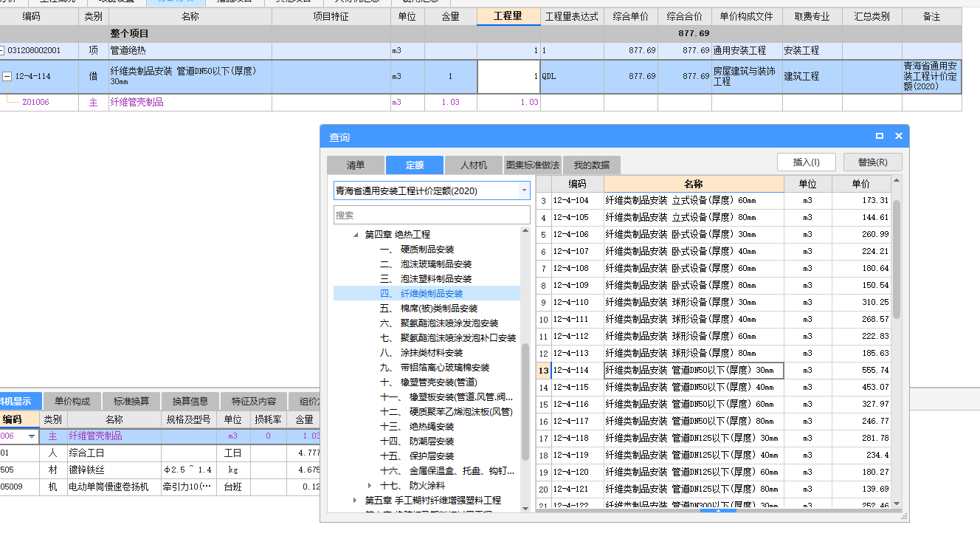
Task: Select 四、纤维类制品安装 in the tree
Action: click(x=421, y=294)
